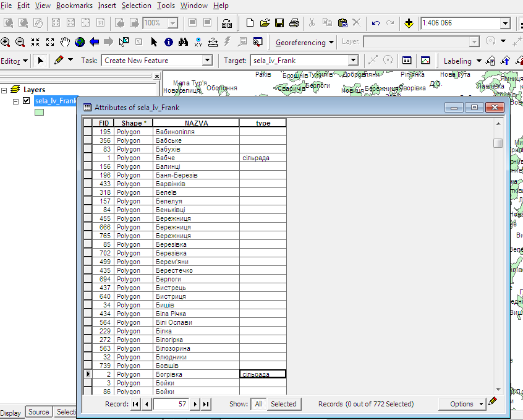Select row marker for Бистриця
The width and height of the screenshot is (523, 420).
click(88, 296)
